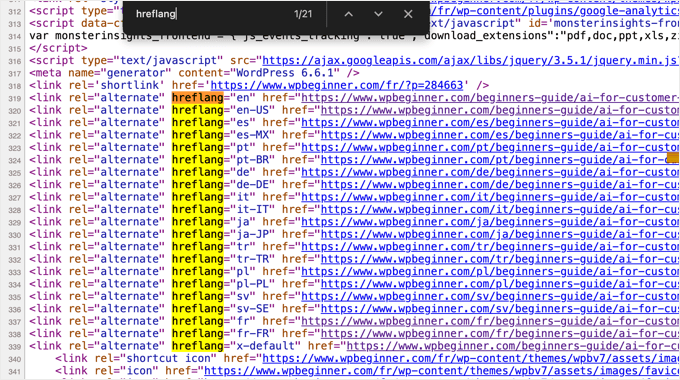Image resolution: width=680 pixels, height=380 pixels.
Task: Open the hreflang "ja" alternate link
Action: [490, 222]
